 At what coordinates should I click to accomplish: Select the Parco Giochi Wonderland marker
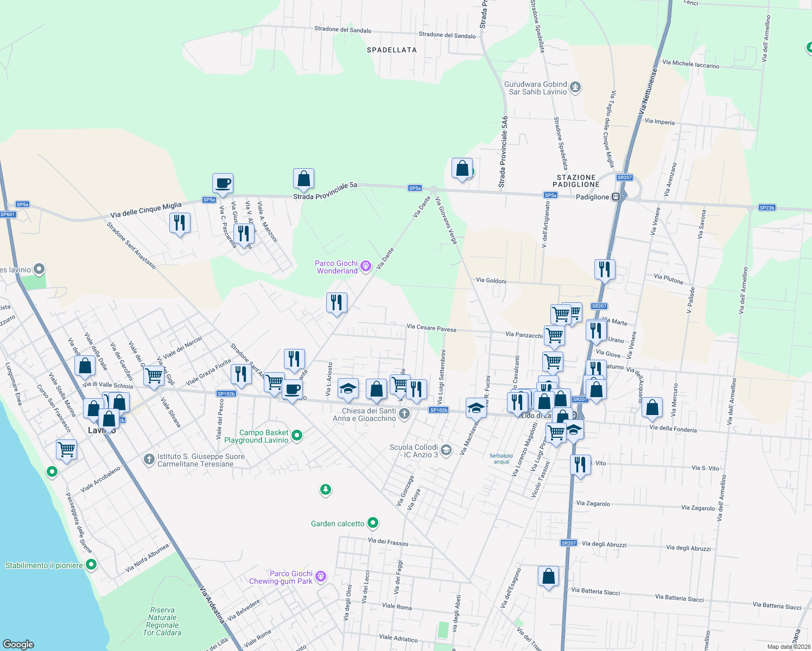365,266
